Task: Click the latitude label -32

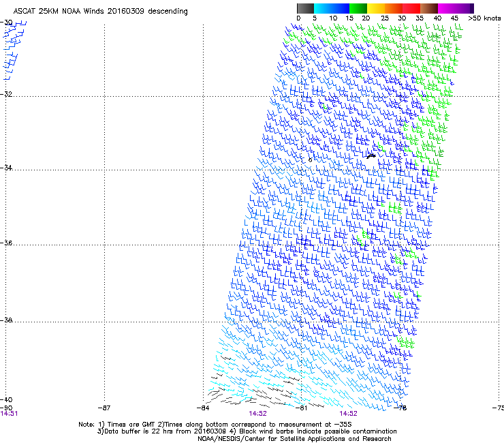Action: point(6,94)
